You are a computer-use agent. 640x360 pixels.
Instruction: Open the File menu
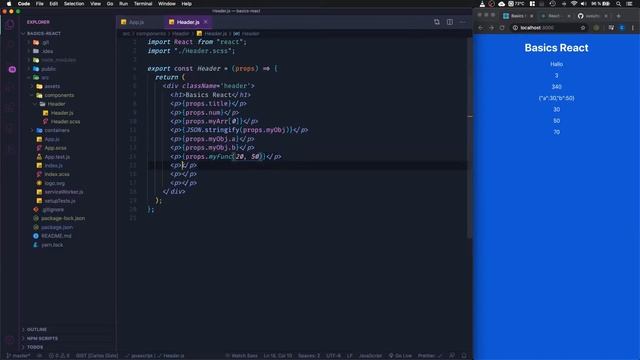click(x=40, y=4)
